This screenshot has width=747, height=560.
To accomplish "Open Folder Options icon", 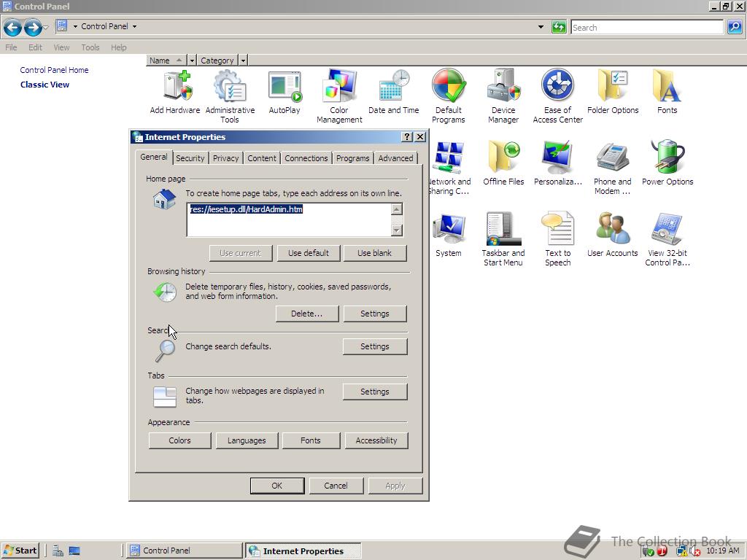I will pyautogui.click(x=613, y=93).
